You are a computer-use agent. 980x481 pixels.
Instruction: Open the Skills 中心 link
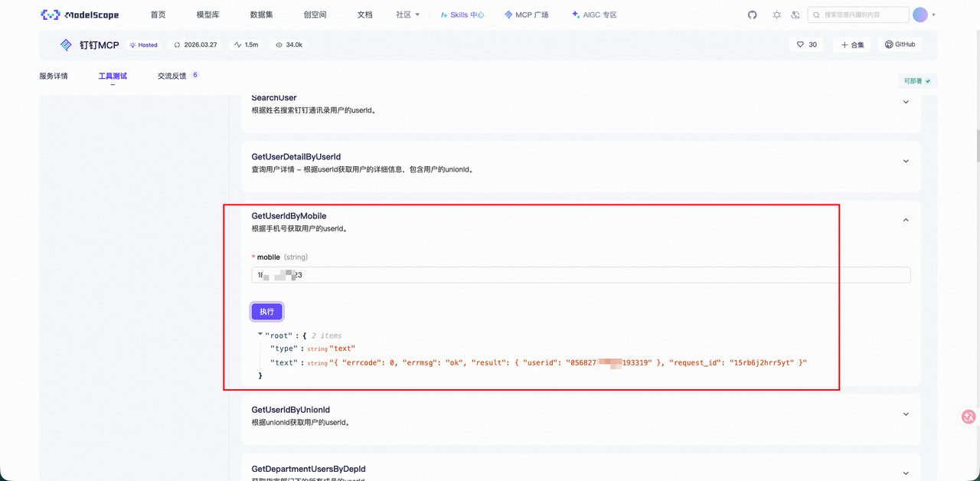click(x=462, y=15)
